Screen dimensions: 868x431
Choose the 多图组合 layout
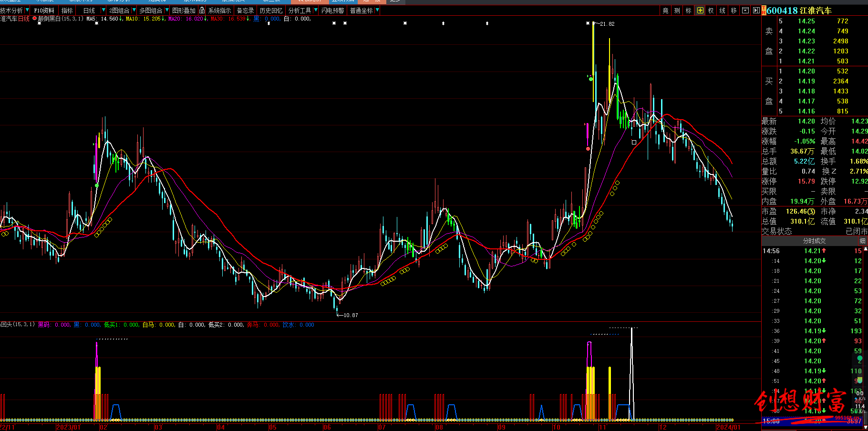[151, 10]
